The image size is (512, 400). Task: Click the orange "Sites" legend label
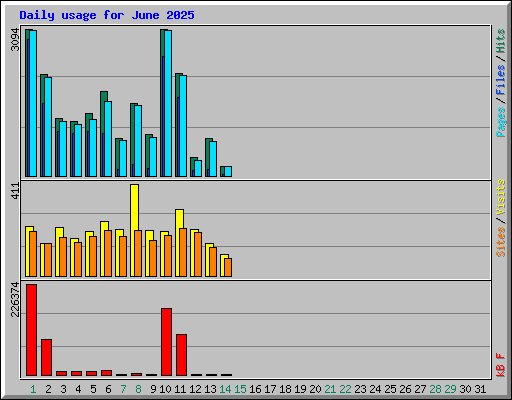click(500, 242)
